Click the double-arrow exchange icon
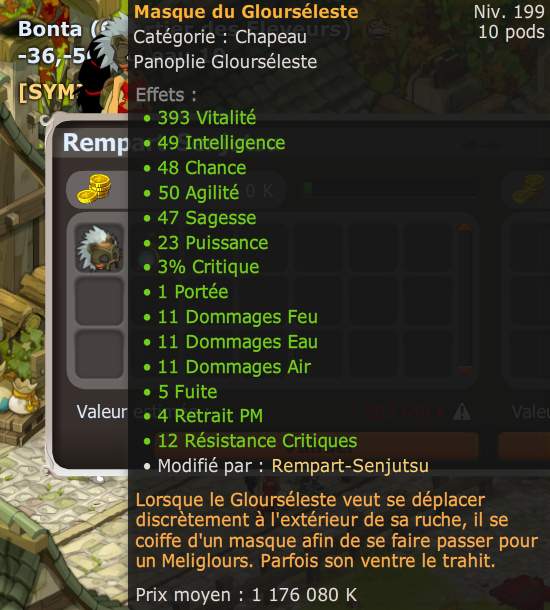 point(482,146)
